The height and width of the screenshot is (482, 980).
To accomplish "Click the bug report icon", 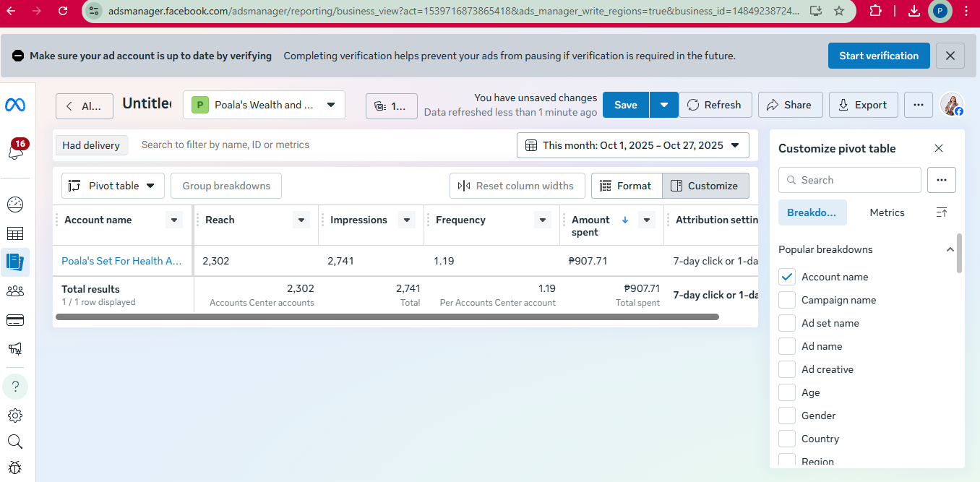I will (x=15, y=468).
